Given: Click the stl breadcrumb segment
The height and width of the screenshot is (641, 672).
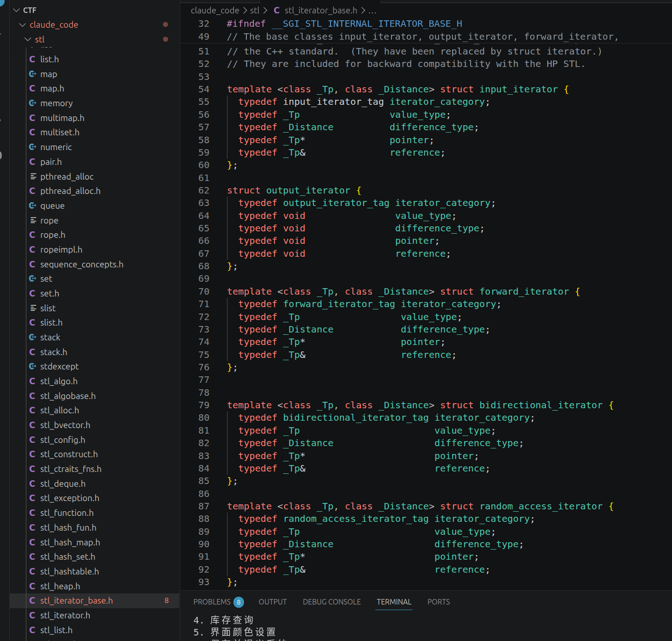Looking at the screenshot, I should pyautogui.click(x=255, y=10).
